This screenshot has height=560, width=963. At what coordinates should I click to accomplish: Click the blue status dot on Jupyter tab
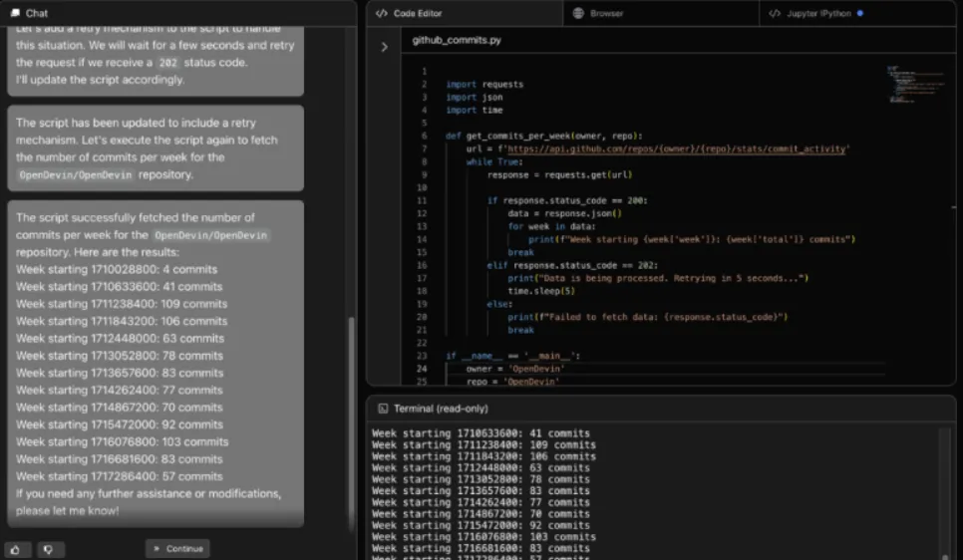pyautogui.click(x=859, y=13)
